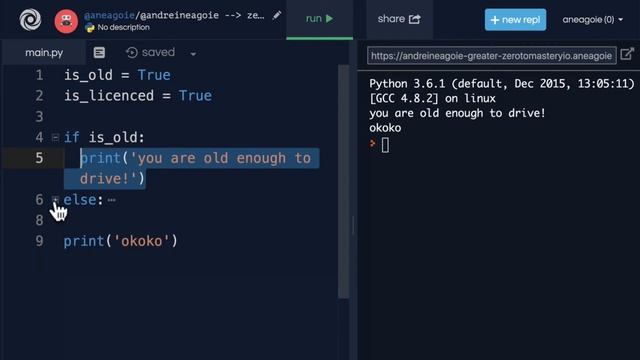Click line number 9 in gutter

click(39, 241)
